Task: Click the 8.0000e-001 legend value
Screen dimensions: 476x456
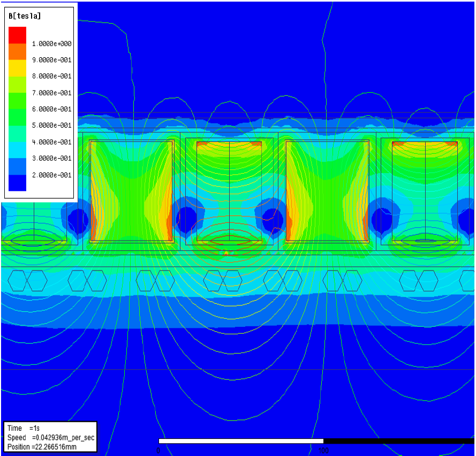Action: coord(52,76)
